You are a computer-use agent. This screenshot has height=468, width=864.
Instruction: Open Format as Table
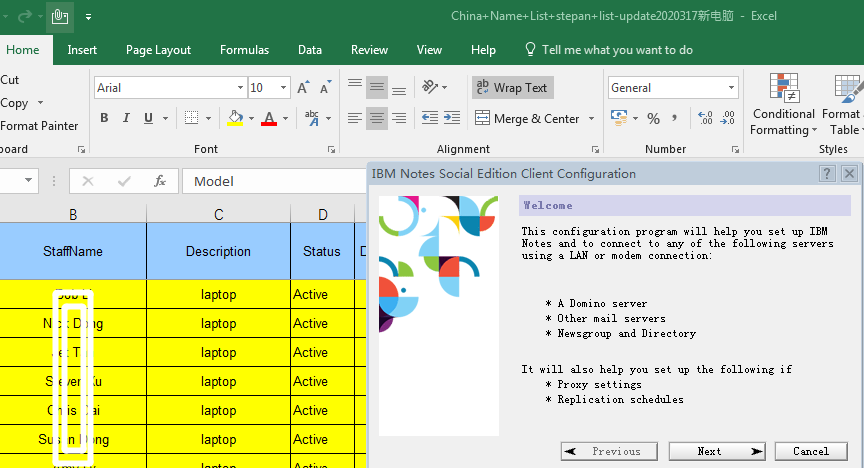pos(842,105)
